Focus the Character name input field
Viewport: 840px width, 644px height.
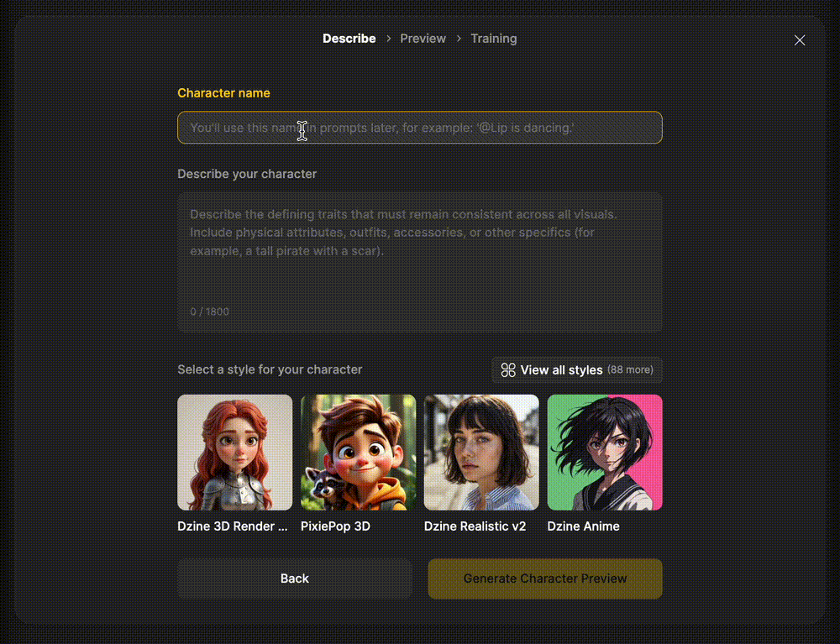[420, 128]
